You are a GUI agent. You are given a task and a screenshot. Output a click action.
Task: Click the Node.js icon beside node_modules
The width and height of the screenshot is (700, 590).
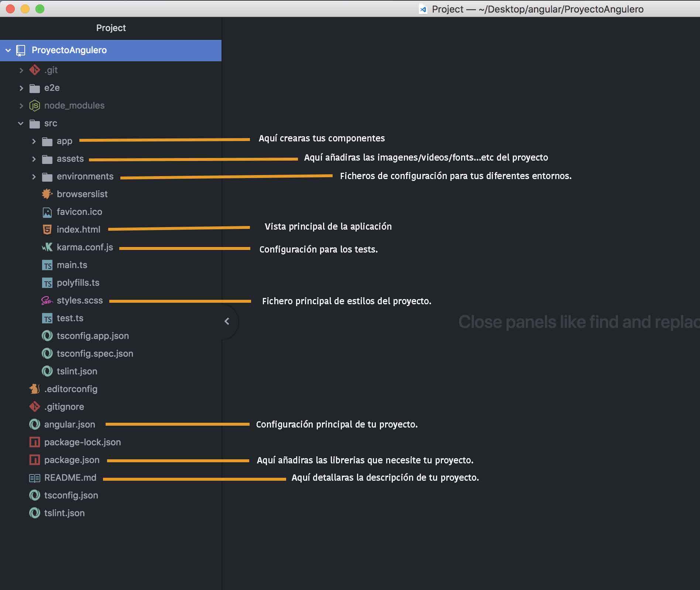[34, 106]
